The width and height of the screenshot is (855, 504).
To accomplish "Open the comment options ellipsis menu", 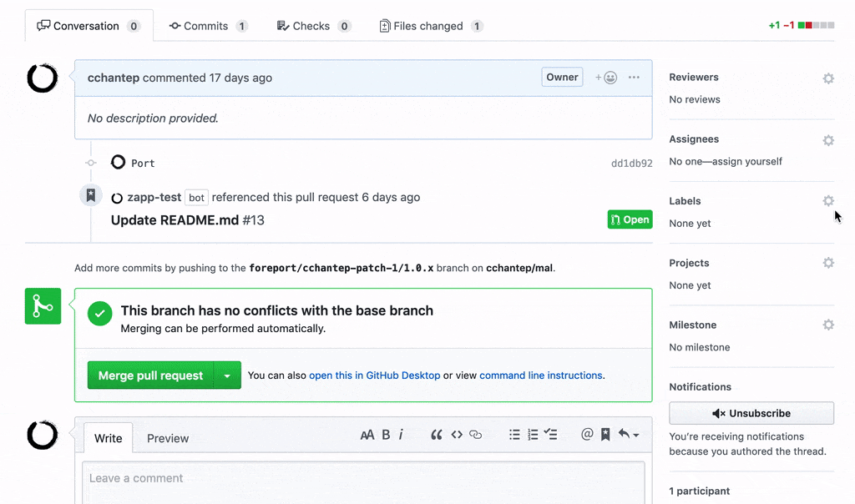I will point(634,78).
